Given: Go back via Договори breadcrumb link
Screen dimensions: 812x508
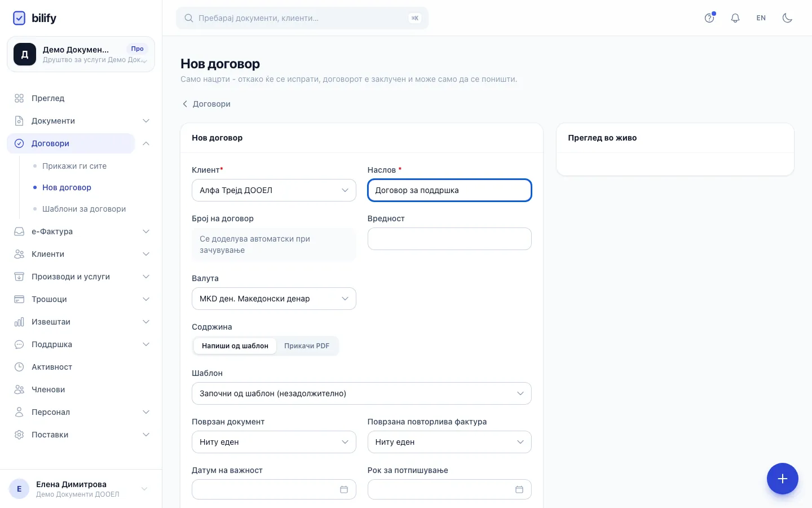Looking at the screenshot, I should point(206,104).
